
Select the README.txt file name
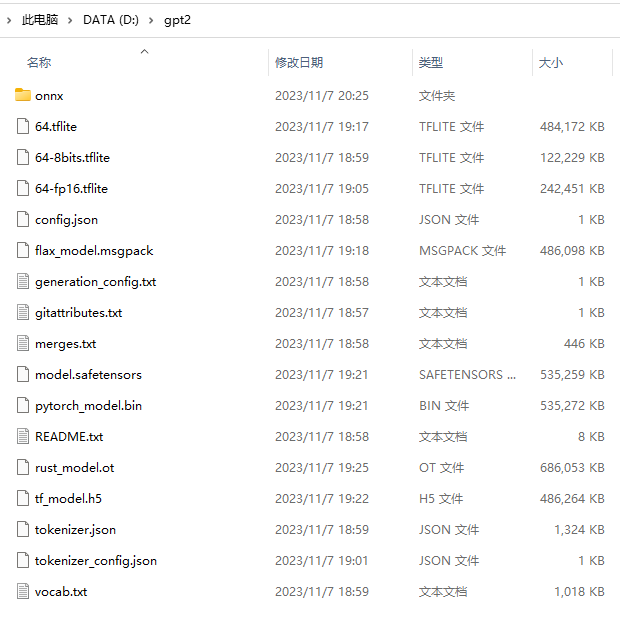coord(69,437)
